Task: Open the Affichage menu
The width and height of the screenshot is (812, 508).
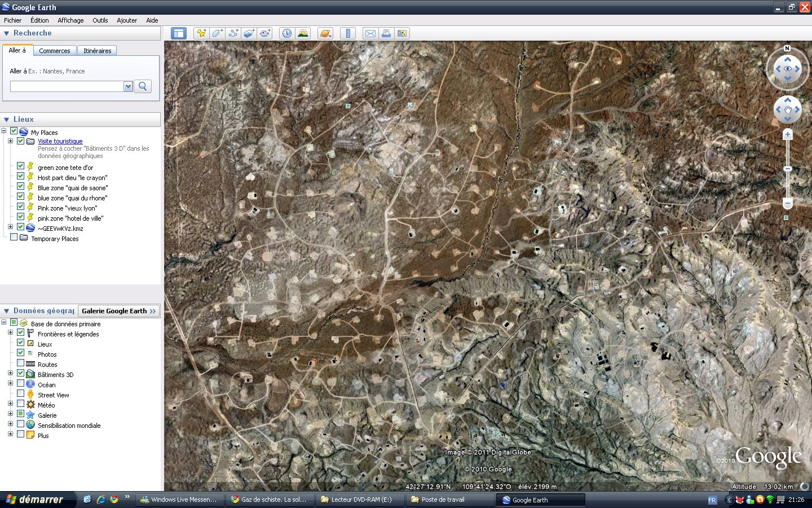Action: (70, 20)
